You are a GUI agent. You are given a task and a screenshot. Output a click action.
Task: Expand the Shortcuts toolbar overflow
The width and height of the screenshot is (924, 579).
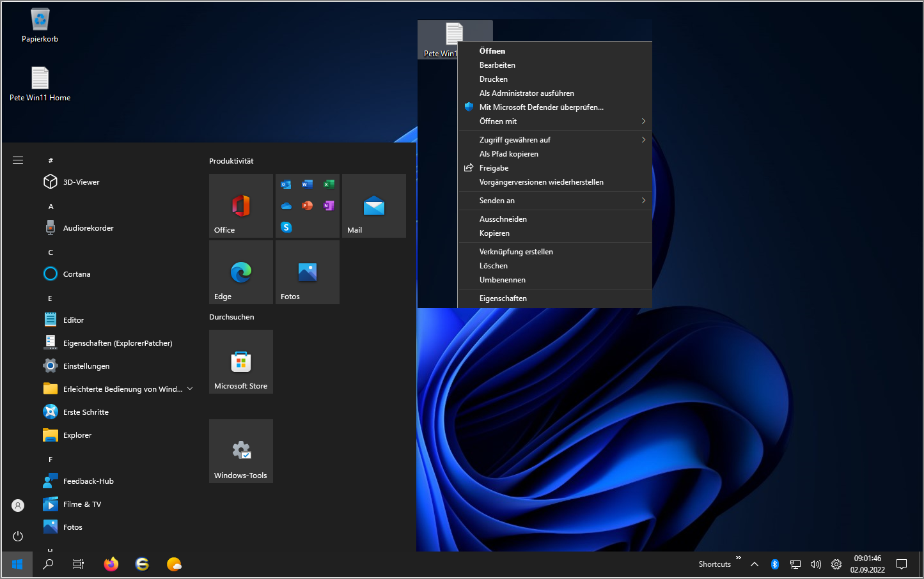point(739,559)
